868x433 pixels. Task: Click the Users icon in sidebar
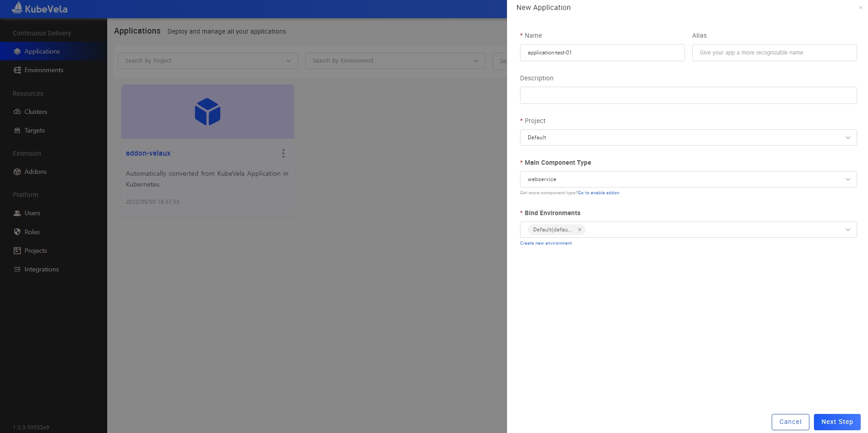pyautogui.click(x=17, y=213)
